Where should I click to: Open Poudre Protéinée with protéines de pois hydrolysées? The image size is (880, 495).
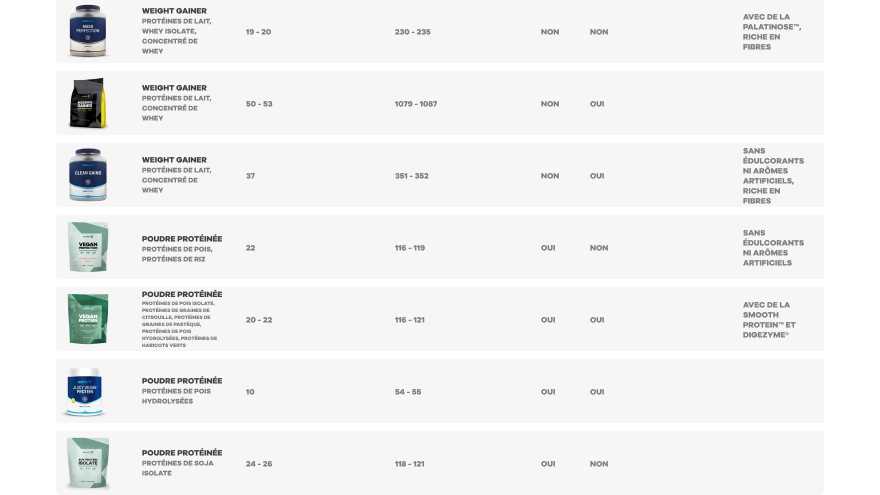coord(182,381)
